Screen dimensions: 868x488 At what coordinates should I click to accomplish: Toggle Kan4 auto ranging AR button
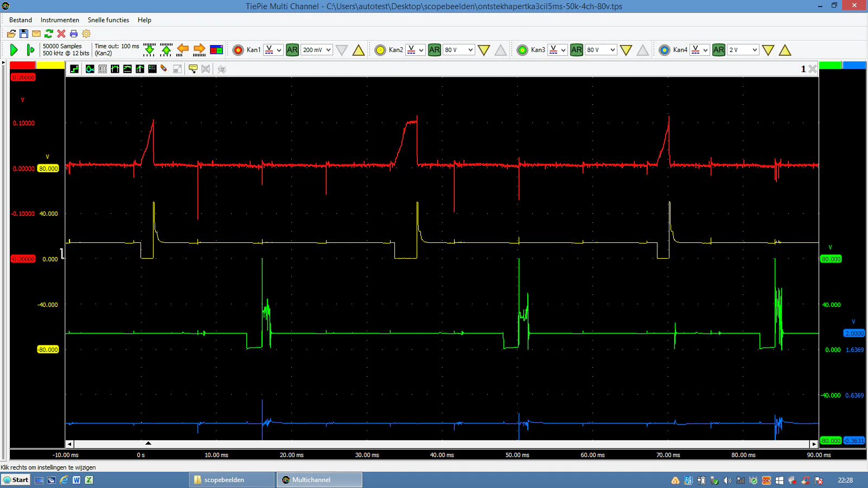click(719, 50)
